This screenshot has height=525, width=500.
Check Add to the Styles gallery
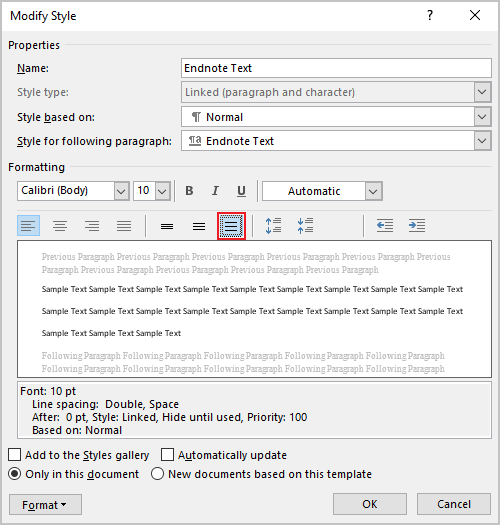pyautogui.click(x=15, y=455)
